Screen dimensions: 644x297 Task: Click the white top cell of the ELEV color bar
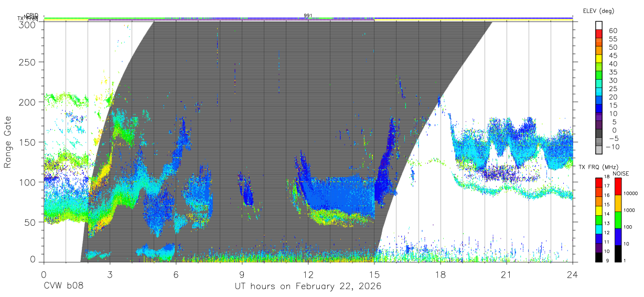[x=599, y=25]
